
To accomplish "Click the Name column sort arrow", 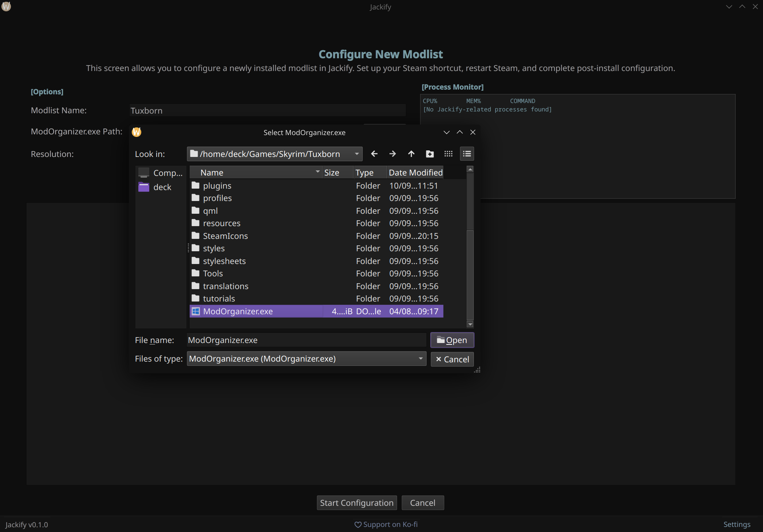I will tap(317, 172).
